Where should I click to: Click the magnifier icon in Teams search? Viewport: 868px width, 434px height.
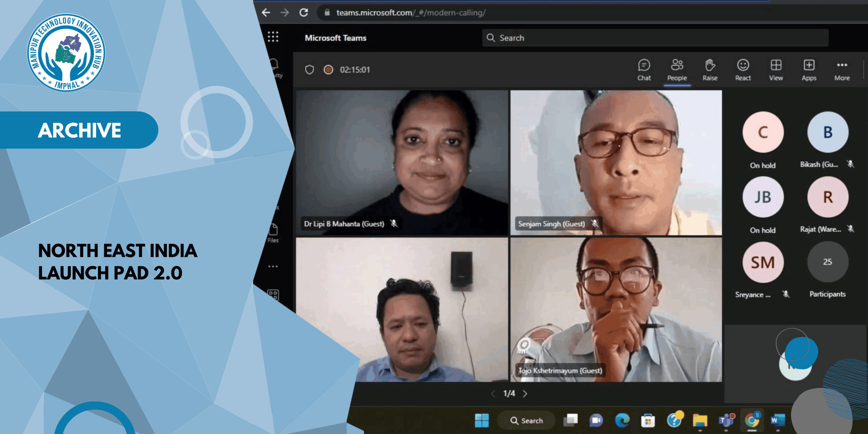click(x=491, y=38)
